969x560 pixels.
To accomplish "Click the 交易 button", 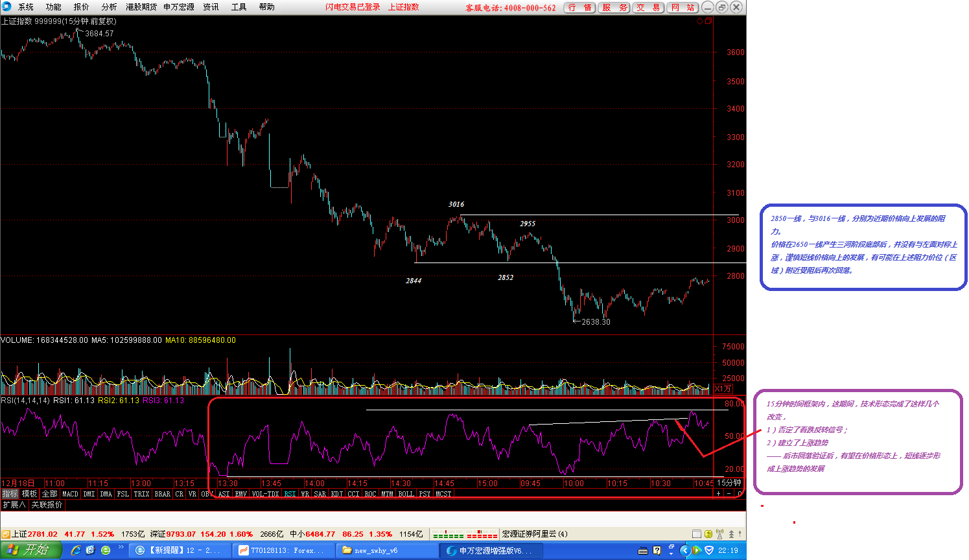I will tap(649, 7).
